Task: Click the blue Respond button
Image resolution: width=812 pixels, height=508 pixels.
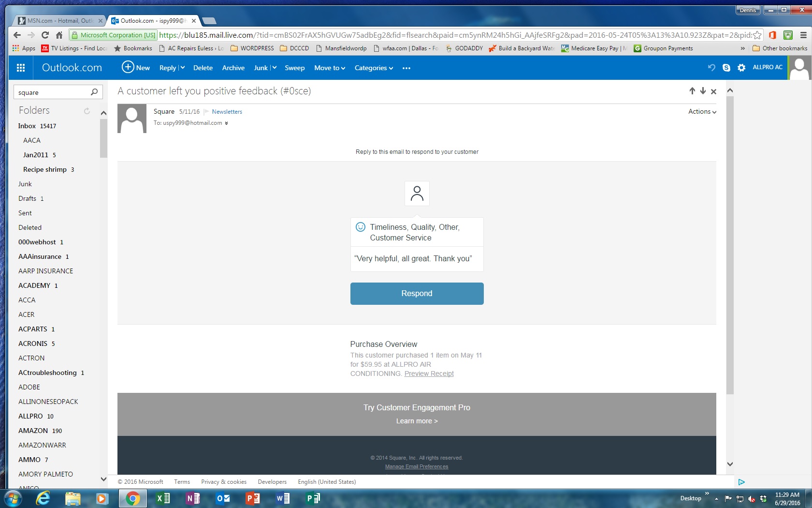Action: coord(417,294)
